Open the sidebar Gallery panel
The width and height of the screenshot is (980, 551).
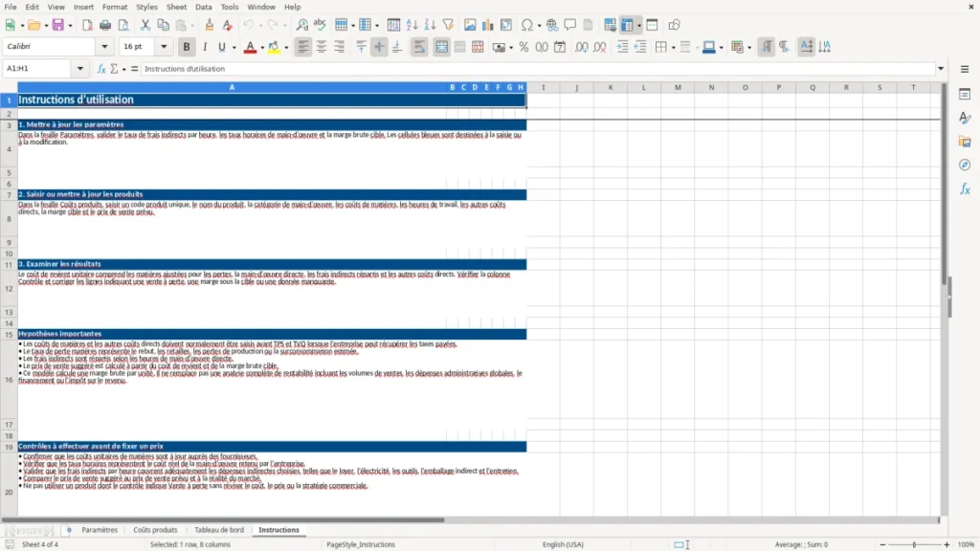pos(965,142)
